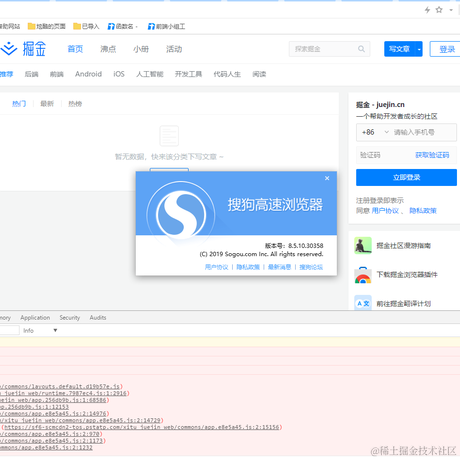Open the layouts.default.d19b57e.js source link
Screen dimensions: 460x460
[x=60, y=386]
